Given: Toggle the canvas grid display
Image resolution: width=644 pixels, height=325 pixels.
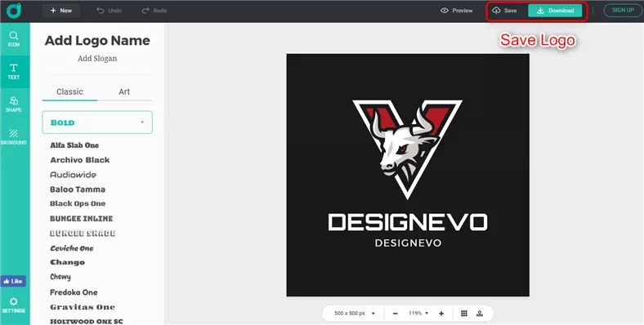Looking at the screenshot, I should (464, 314).
